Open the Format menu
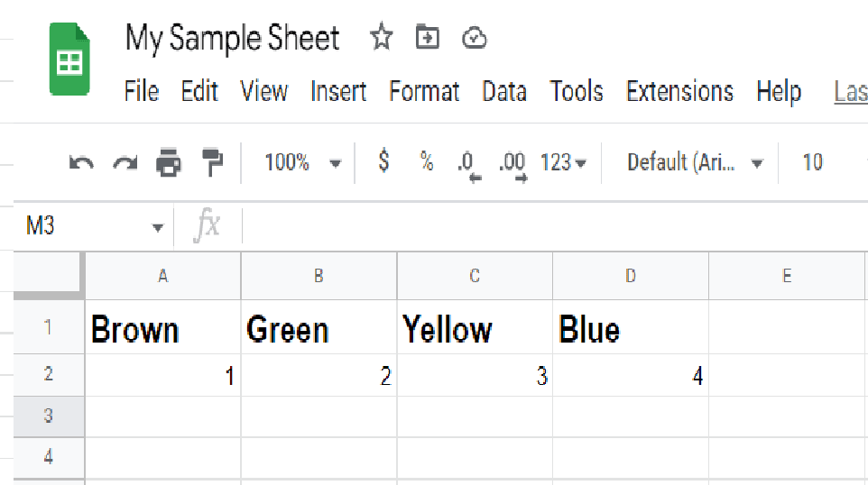 tap(424, 91)
